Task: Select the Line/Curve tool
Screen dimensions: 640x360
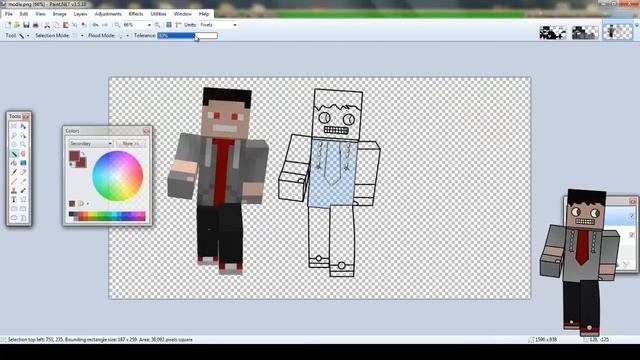Action: pos(23,200)
